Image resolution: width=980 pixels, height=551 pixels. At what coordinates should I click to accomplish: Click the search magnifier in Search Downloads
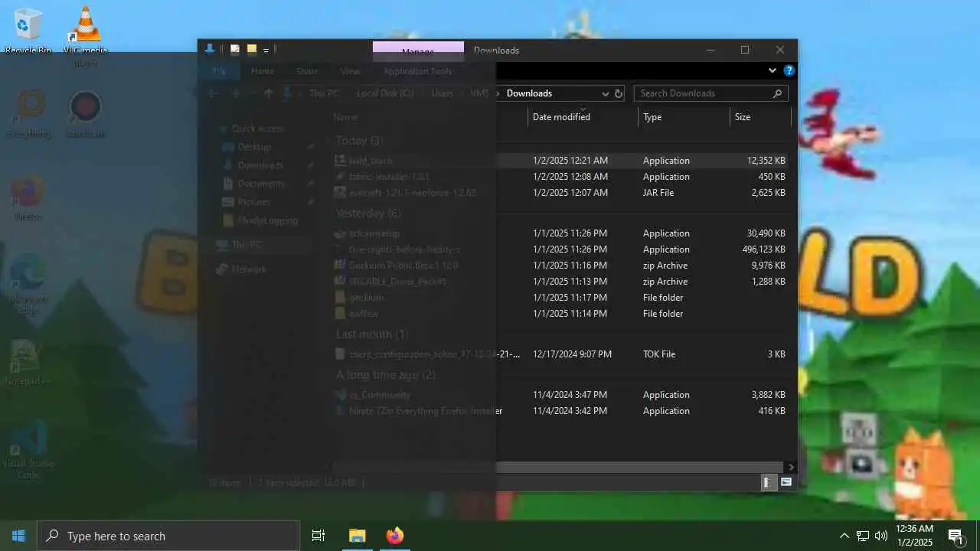(x=777, y=93)
